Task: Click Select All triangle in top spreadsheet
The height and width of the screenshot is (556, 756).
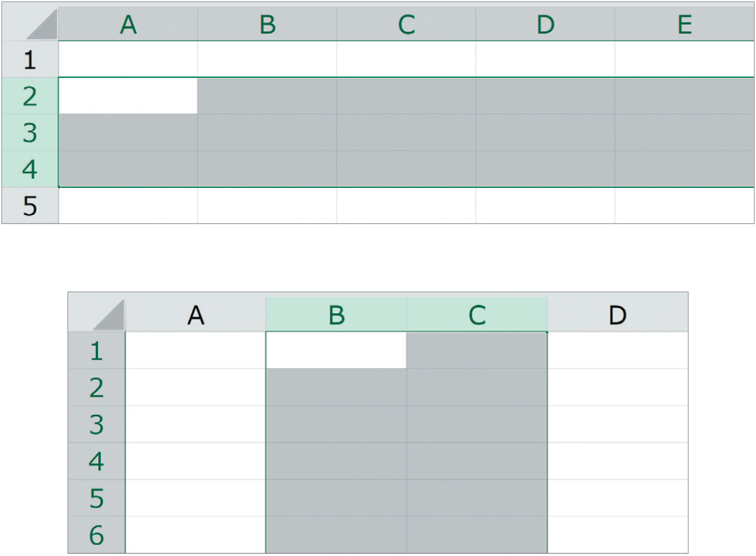Action: 42,24
